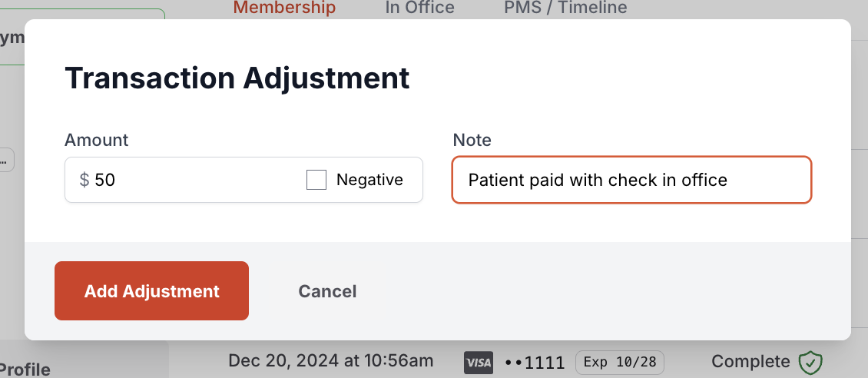The height and width of the screenshot is (378, 868).
Task: Switch to the Membership tab
Action: tap(284, 8)
